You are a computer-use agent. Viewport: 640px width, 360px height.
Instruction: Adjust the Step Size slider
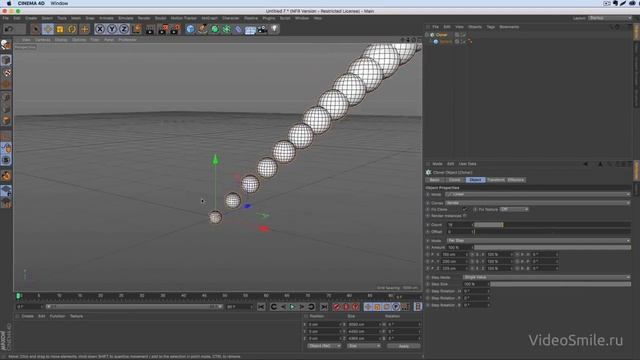click(x=560, y=284)
